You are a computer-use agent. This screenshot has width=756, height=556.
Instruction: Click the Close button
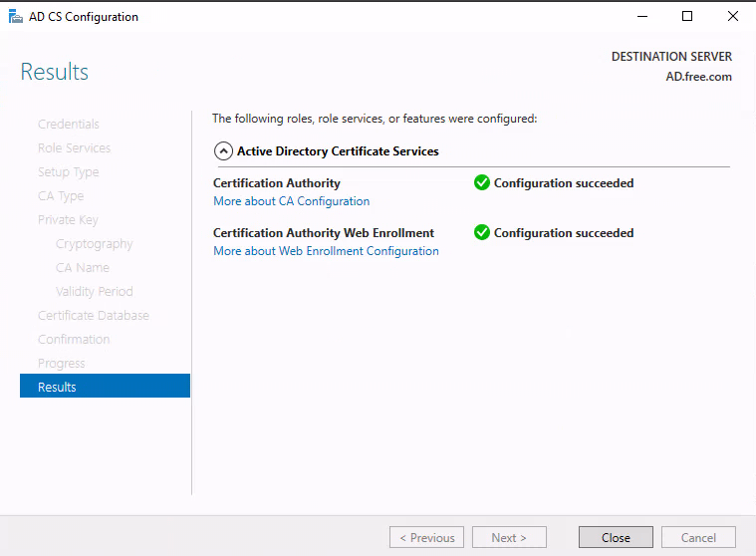616,537
